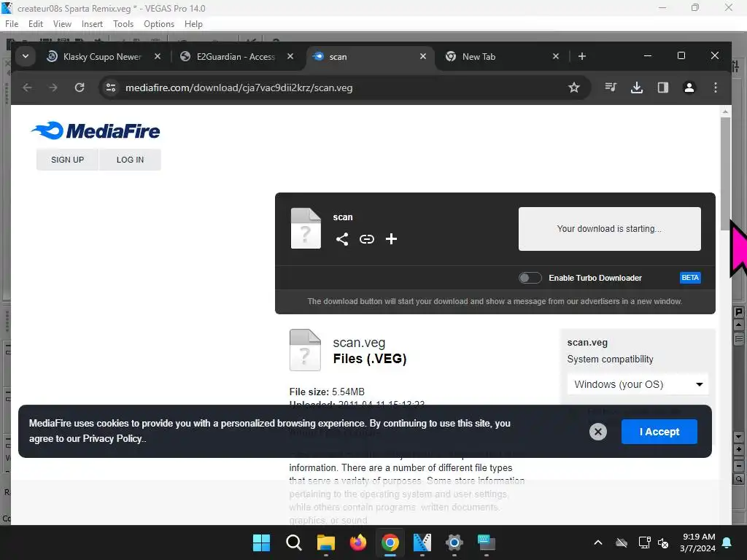
Task: Copy link icon beside share icon
Action: pyautogui.click(x=366, y=239)
